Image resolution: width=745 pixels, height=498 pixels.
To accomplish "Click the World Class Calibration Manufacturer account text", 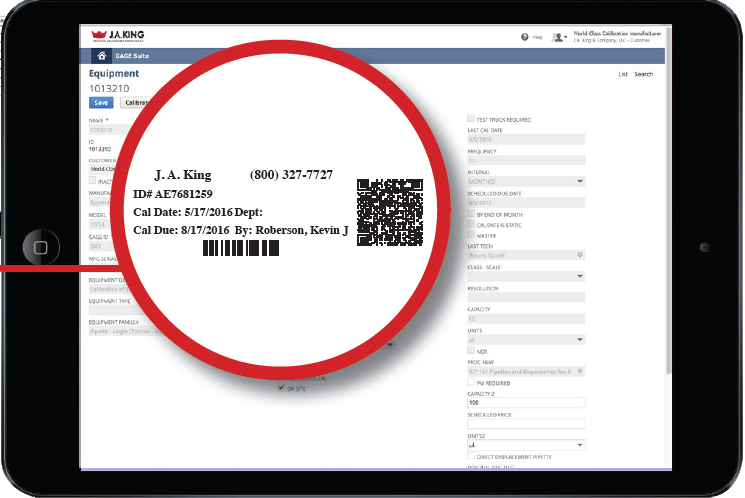I will click(x=617, y=34).
